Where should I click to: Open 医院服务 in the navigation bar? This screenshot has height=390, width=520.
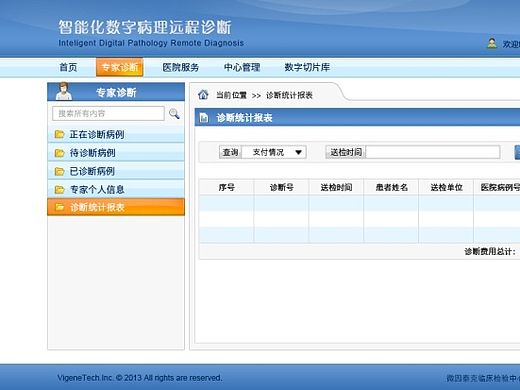tap(181, 67)
